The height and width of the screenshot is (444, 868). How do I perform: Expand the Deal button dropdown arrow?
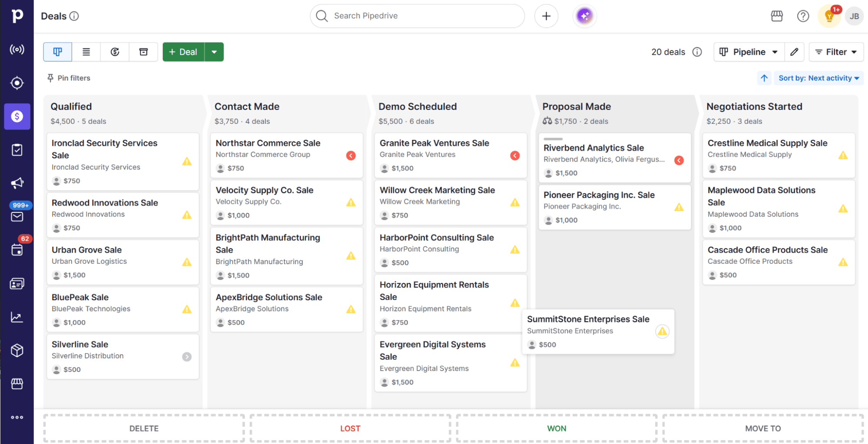[x=214, y=52]
